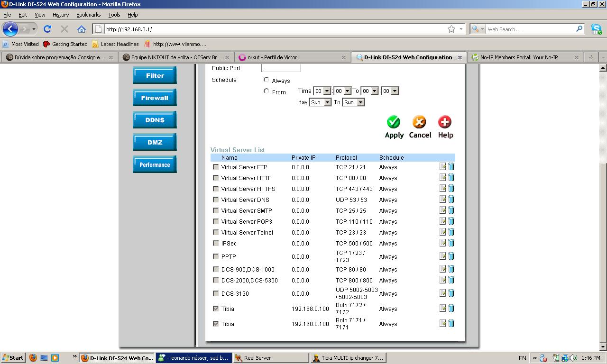This screenshot has height=364, width=607.
Task: Delete the Virtual Server SMTP entry
Action: pyautogui.click(x=451, y=210)
